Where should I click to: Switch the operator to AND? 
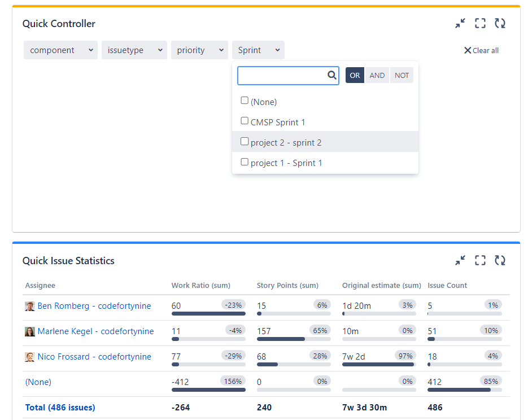[x=377, y=75]
